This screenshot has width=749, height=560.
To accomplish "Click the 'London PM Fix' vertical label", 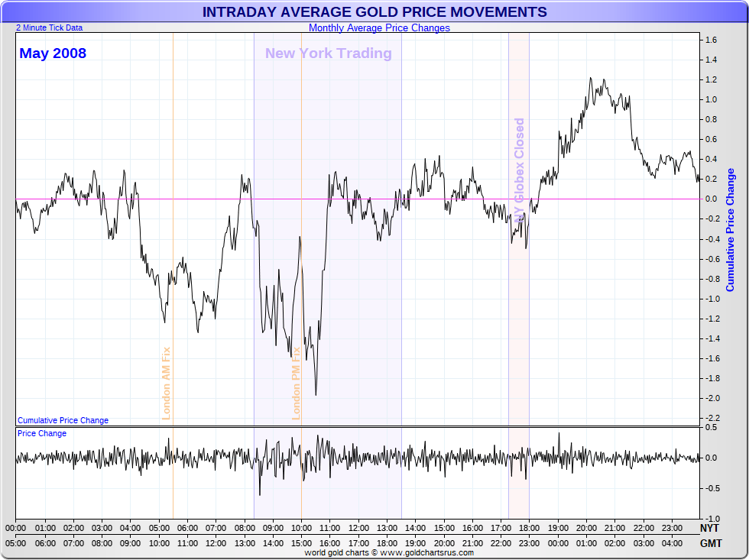I will [x=297, y=384].
